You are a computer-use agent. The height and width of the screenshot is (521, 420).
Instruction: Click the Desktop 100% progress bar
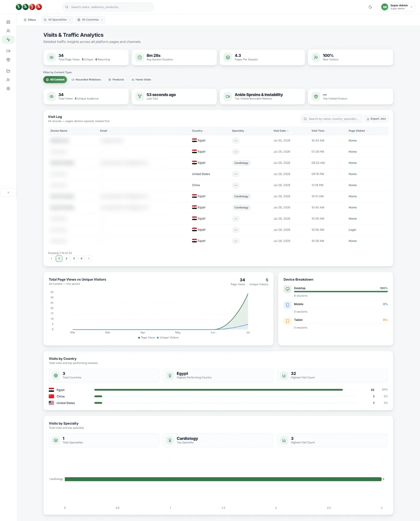point(341,292)
